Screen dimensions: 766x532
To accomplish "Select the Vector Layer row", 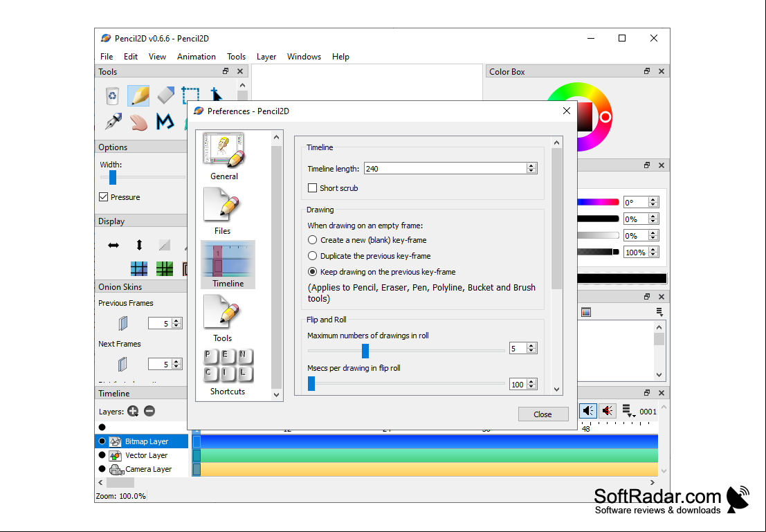I will pos(142,455).
